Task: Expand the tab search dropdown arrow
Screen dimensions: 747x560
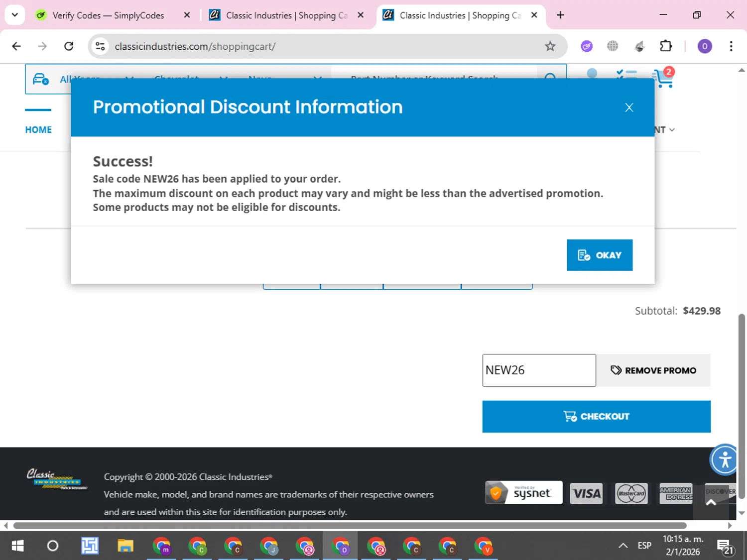Action: (15, 15)
